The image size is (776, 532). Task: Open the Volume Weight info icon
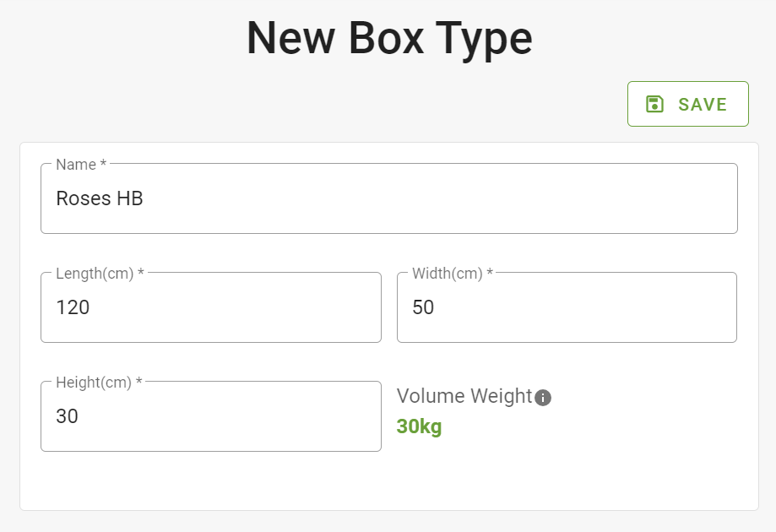[543, 398]
